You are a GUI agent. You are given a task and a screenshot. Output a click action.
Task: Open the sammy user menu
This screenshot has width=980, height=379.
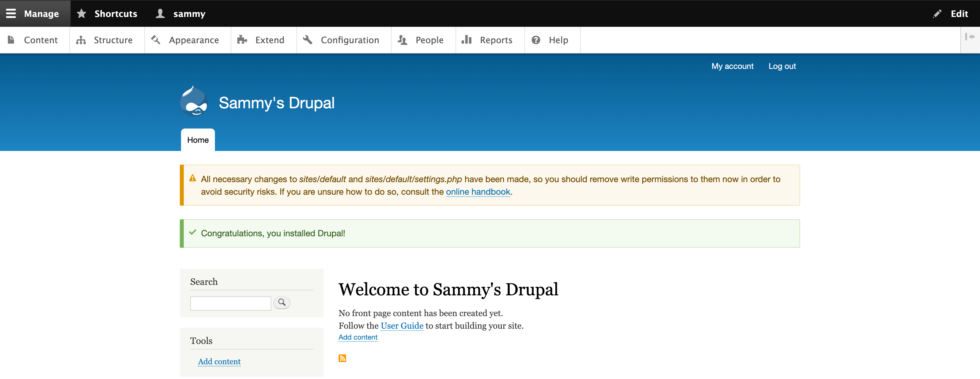pyautogui.click(x=181, y=14)
